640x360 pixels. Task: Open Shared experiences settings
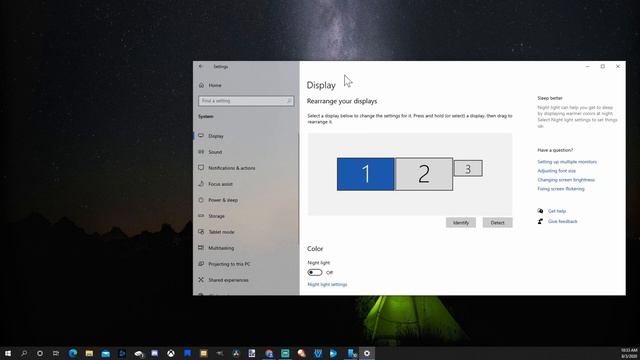[x=228, y=280]
